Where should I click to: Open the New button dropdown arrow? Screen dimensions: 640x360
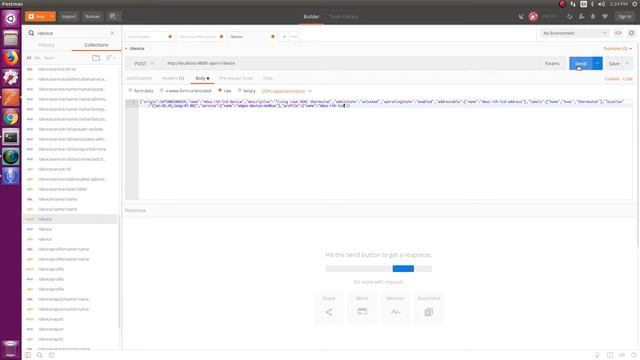click(52, 17)
